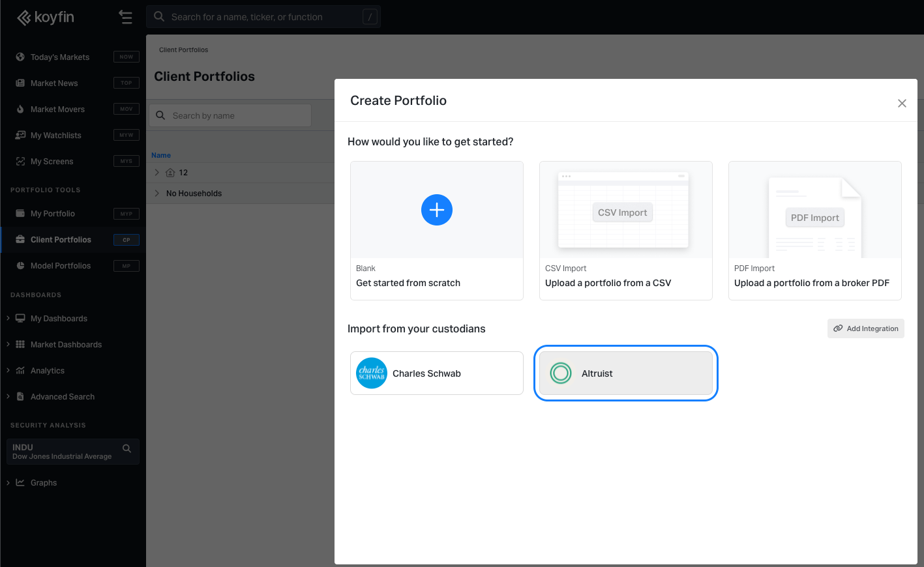Choose Upload a portfolio from a broker PDF
Image resolution: width=924 pixels, height=567 pixels.
815,231
